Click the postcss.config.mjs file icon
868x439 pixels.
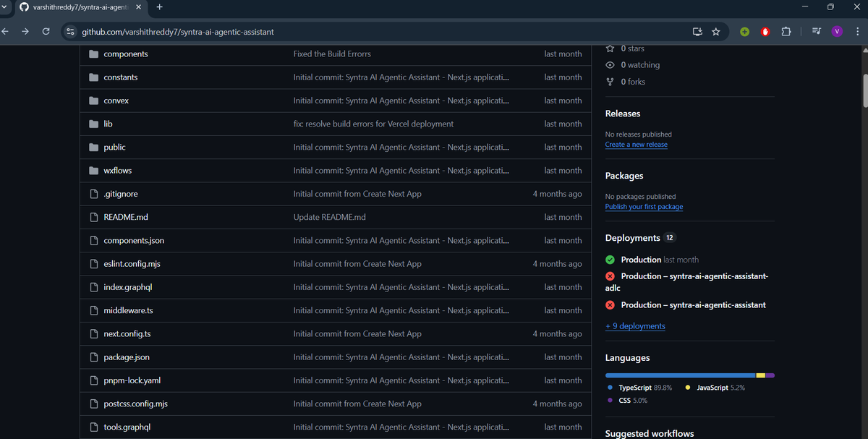click(93, 404)
